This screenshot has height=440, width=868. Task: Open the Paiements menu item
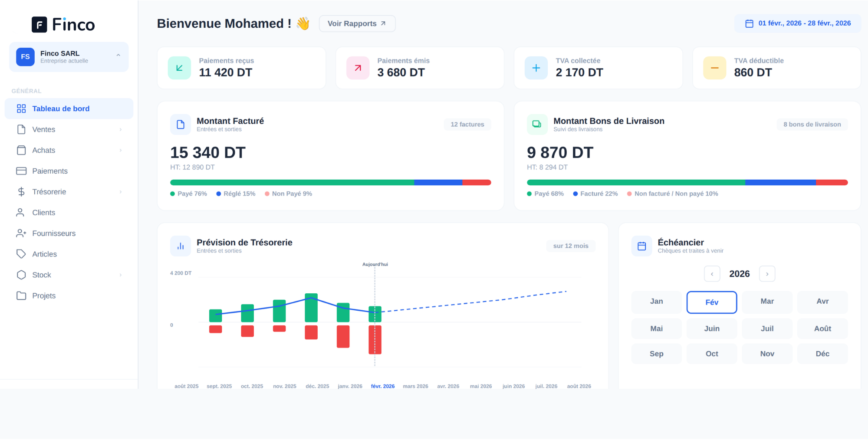(69, 171)
